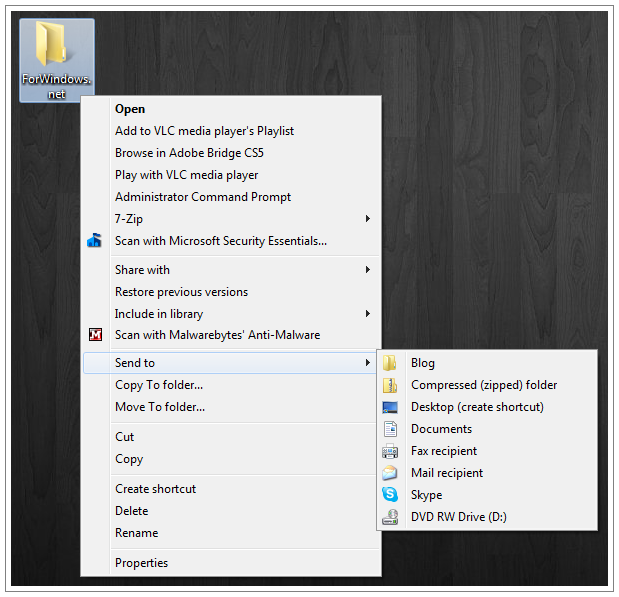
Task: Click the Blog folder icon
Action: click(390, 363)
